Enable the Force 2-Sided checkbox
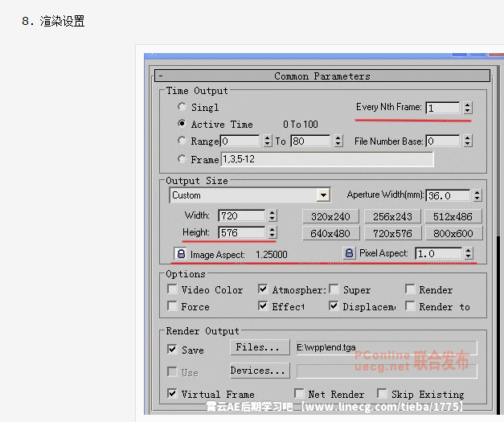Screen dimensions: 504x422 tap(172, 305)
